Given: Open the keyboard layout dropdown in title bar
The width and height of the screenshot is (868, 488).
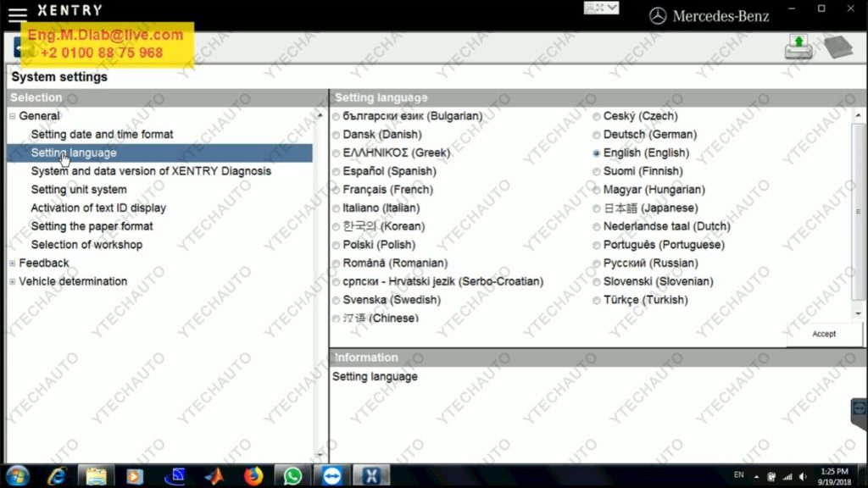Looking at the screenshot, I should coord(602,8).
